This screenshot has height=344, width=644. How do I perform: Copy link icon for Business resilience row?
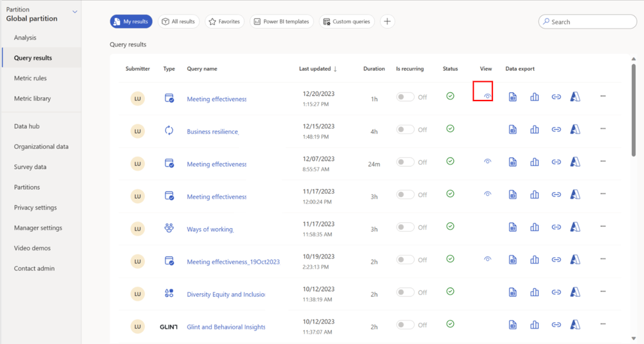[556, 129]
